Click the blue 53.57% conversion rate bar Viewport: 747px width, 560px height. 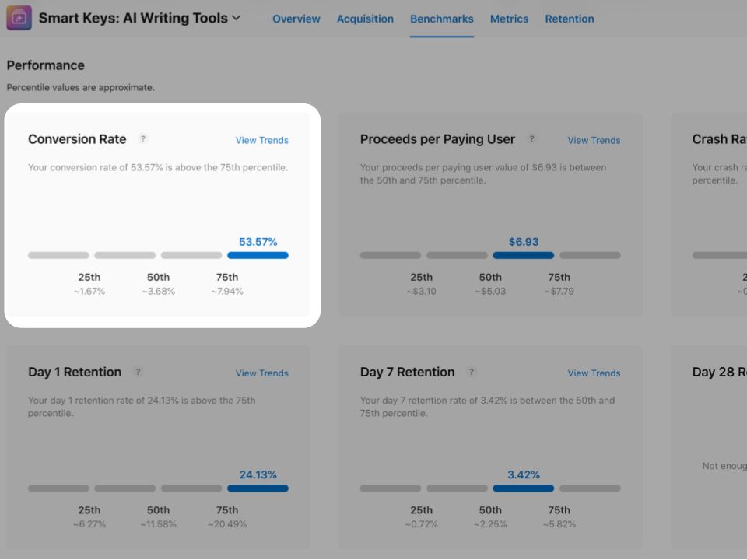(x=258, y=255)
